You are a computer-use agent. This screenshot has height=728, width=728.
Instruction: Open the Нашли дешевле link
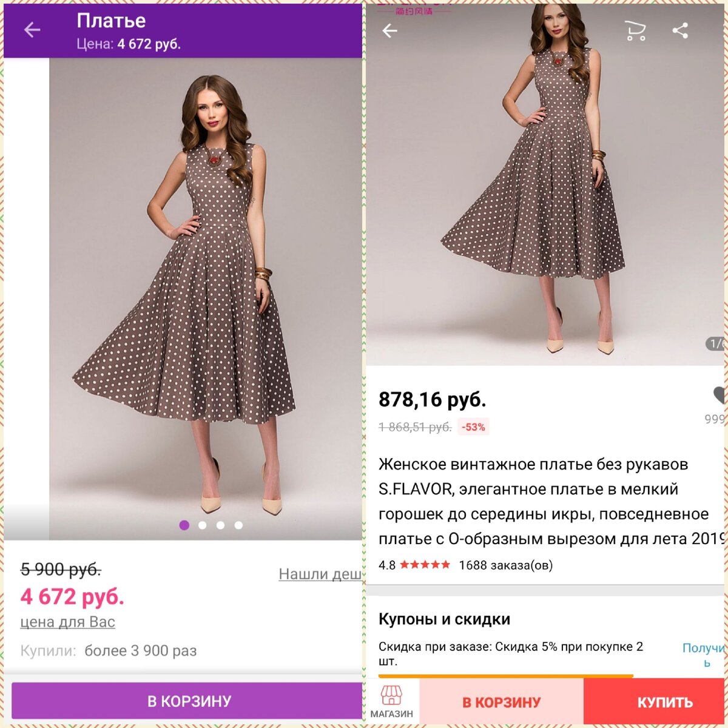tap(320, 573)
